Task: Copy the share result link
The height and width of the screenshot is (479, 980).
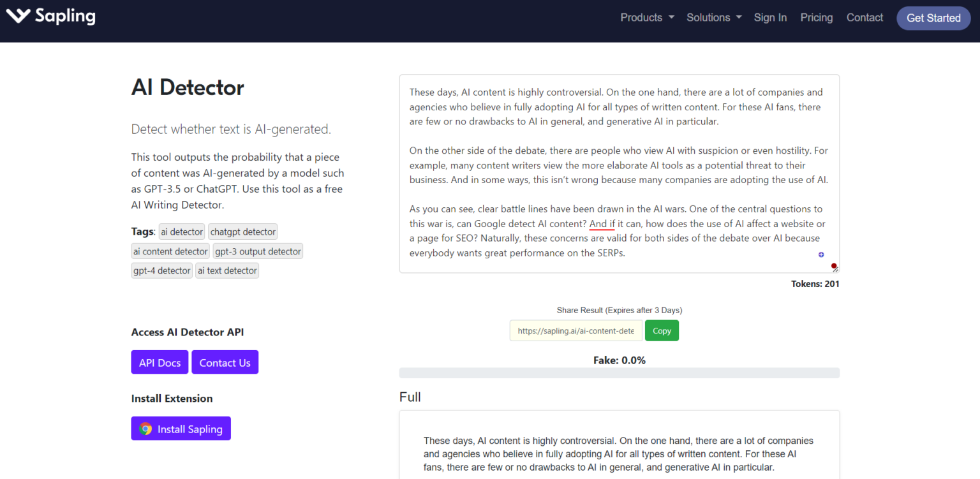Action: coord(662,330)
